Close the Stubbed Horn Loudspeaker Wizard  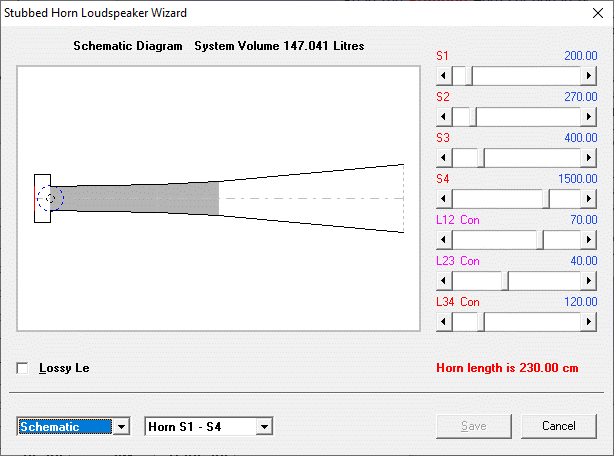[x=598, y=13]
